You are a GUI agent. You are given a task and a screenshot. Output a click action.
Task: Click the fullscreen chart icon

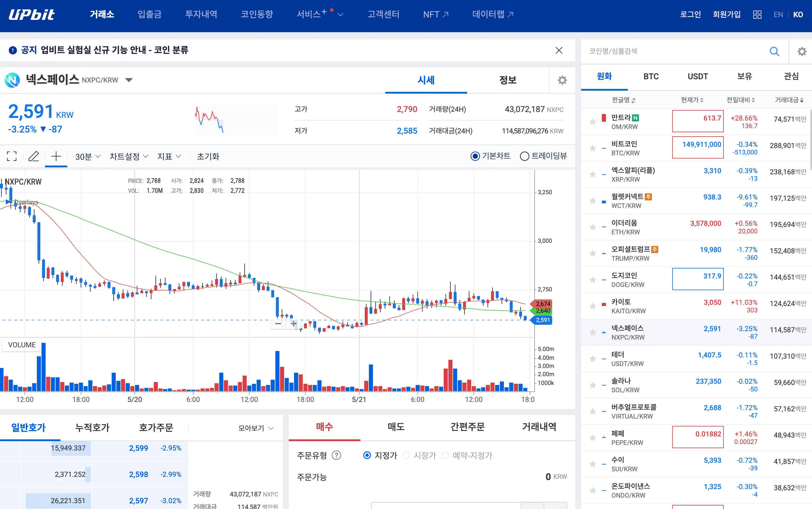pos(12,156)
